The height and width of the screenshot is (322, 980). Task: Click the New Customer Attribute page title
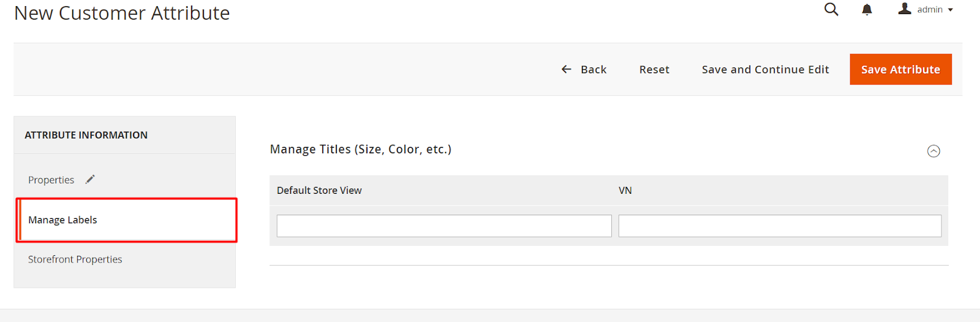[122, 13]
